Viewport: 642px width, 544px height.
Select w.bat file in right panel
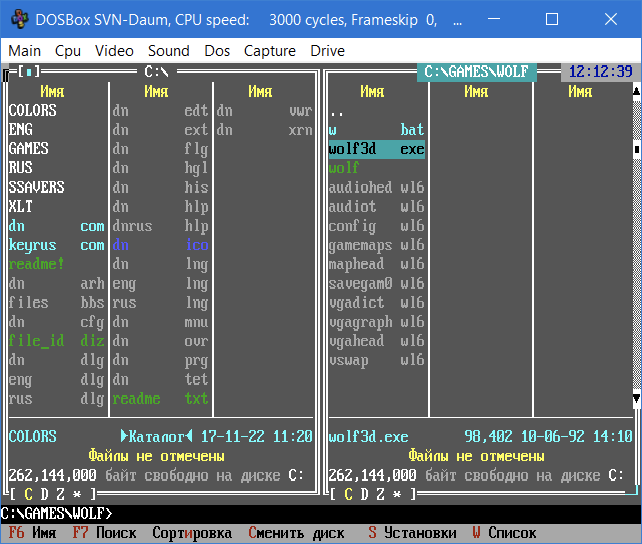(x=377, y=130)
